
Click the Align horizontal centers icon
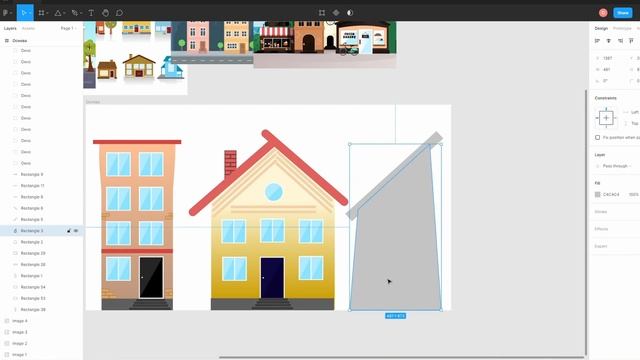[x=609, y=41]
